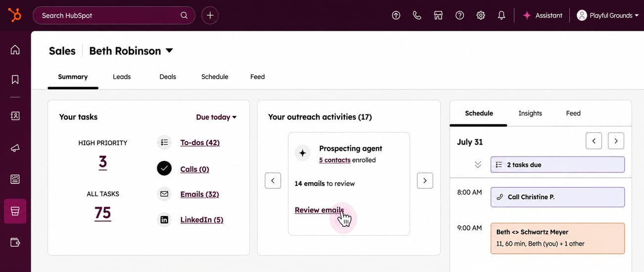
Task: Open Playful Grounds account menu
Action: point(607,15)
